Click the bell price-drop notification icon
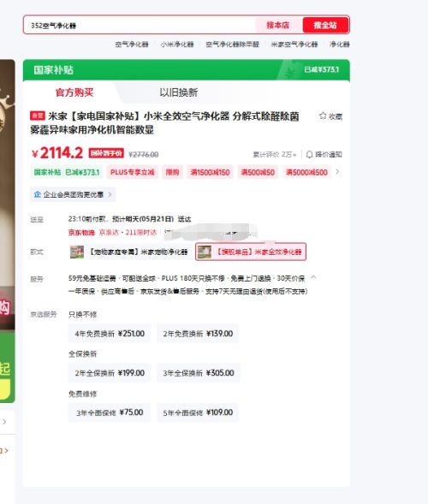Viewport: 428px width, 504px height. (x=309, y=155)
